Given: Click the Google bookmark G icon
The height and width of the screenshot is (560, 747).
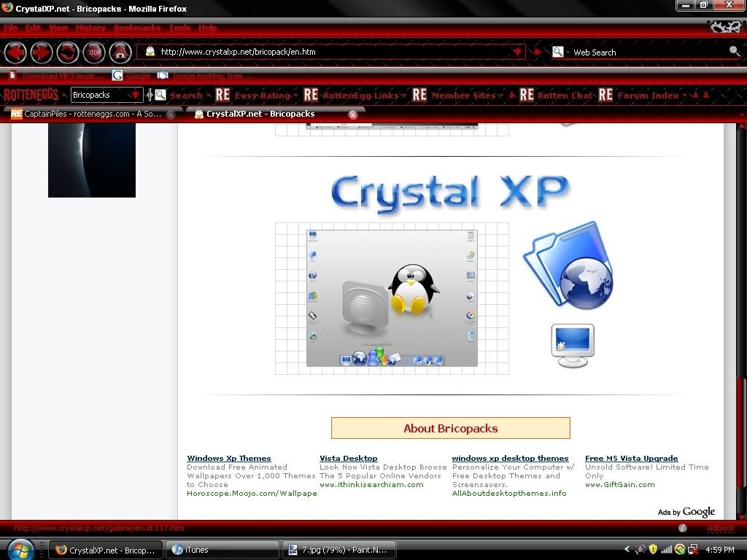Looking at the screenshot, I should coord(117,75).
